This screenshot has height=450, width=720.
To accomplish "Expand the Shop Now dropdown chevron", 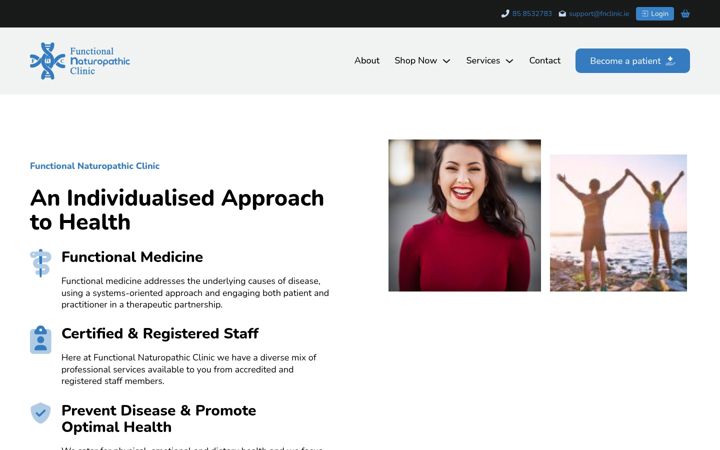I will [x=446, y=61].
